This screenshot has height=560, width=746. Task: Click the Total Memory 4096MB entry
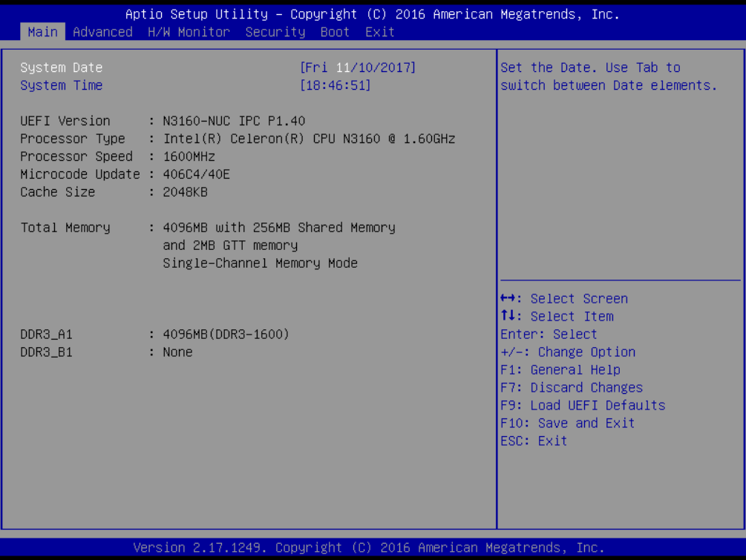(x=278, y=228)
